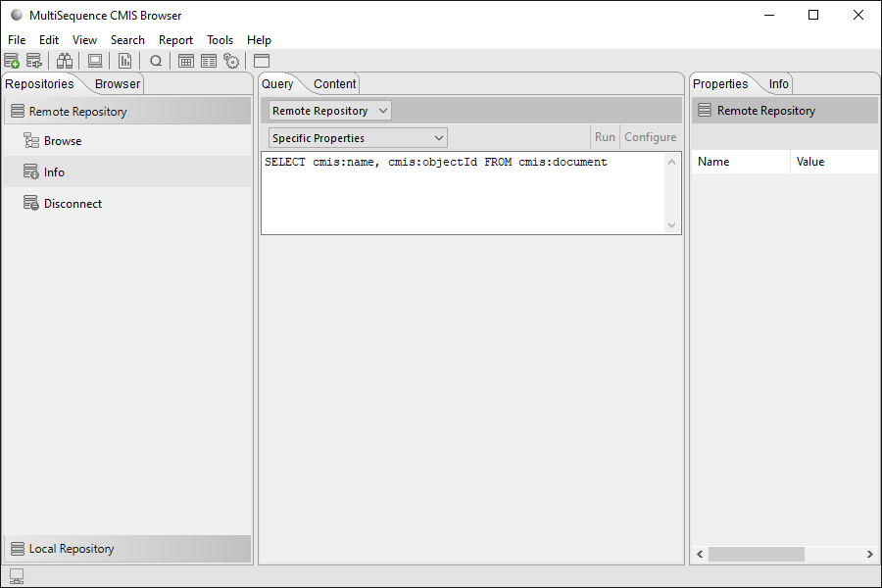This screenshot has height=588, width=882.
Task: Click the Properties horizontal scrollbar thumb
Action: pos(756,555)
